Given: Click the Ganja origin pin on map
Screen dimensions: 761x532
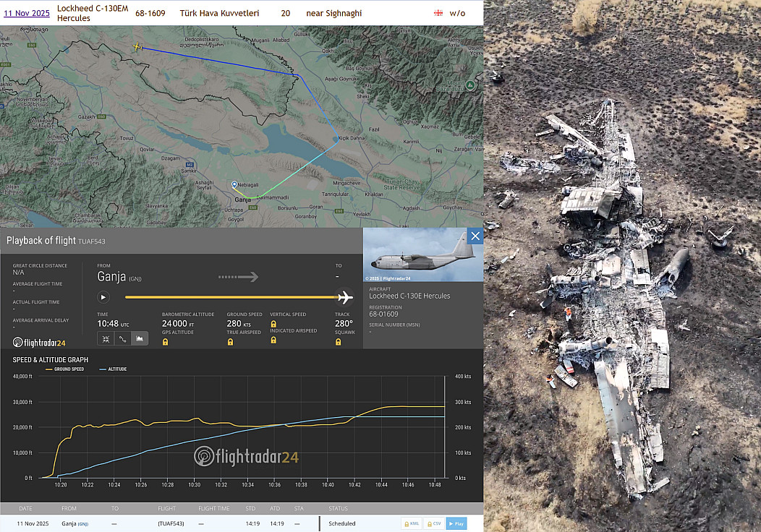Looking at the screenshot, I should pos(234,185).
